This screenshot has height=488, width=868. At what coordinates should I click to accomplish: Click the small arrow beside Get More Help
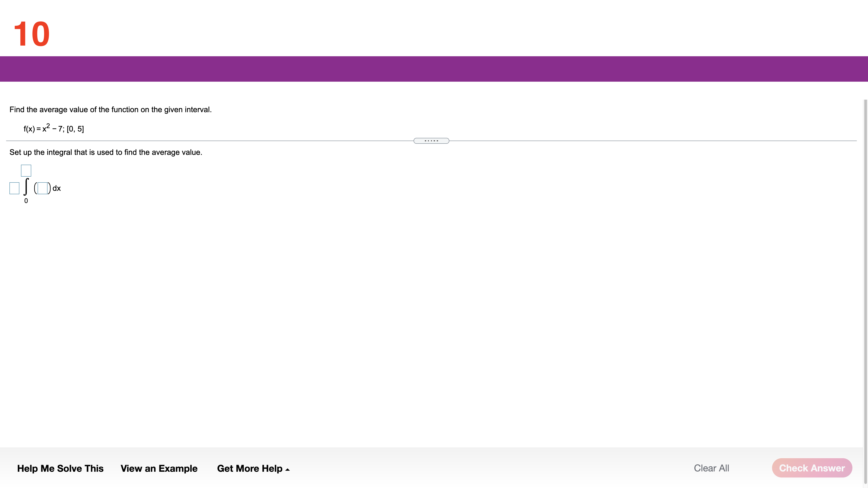[x=287, y=470]
